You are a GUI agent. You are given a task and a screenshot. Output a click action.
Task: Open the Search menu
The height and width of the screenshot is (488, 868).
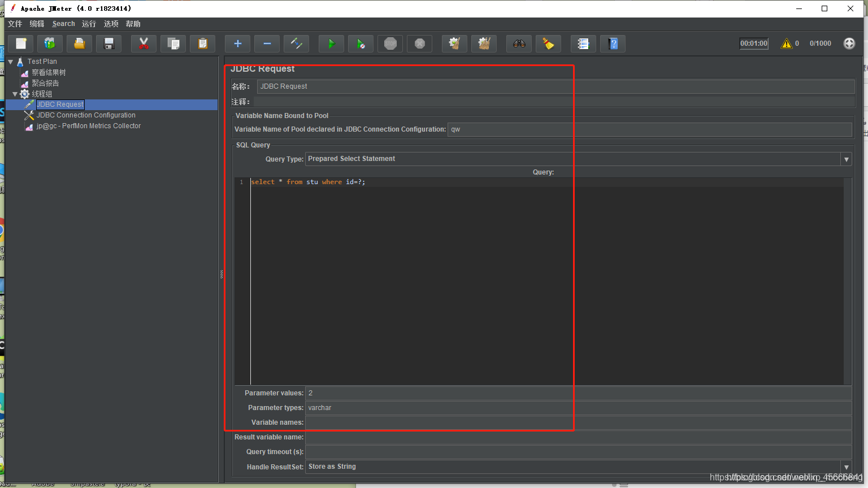click(x=64, y=24)
